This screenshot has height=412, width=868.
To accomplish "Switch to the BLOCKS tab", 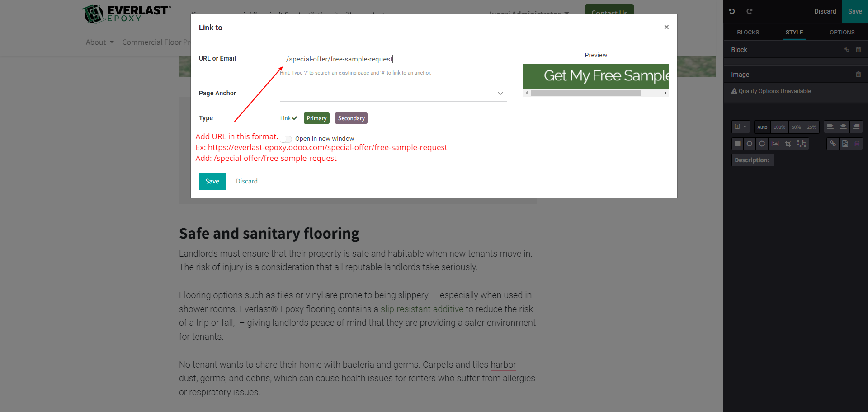I will [x=748, y=33].
